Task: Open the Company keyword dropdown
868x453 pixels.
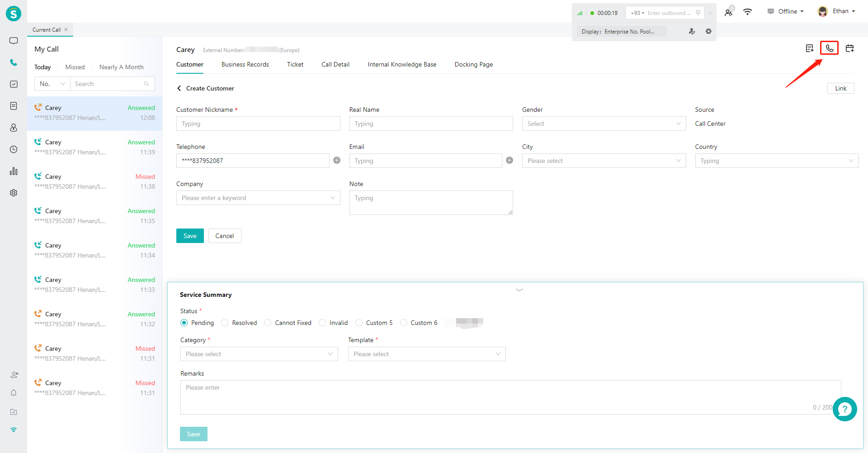Action: (x=258, y=198)
